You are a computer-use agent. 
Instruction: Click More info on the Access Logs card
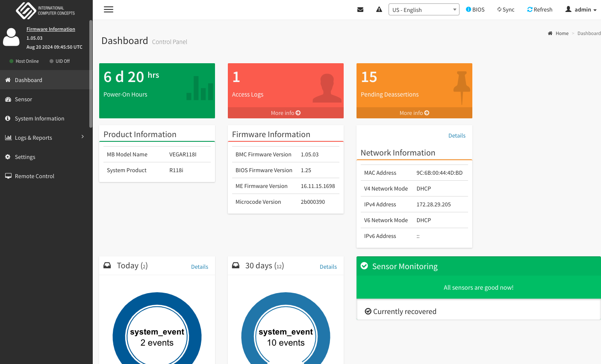click(x=286, y=113)
